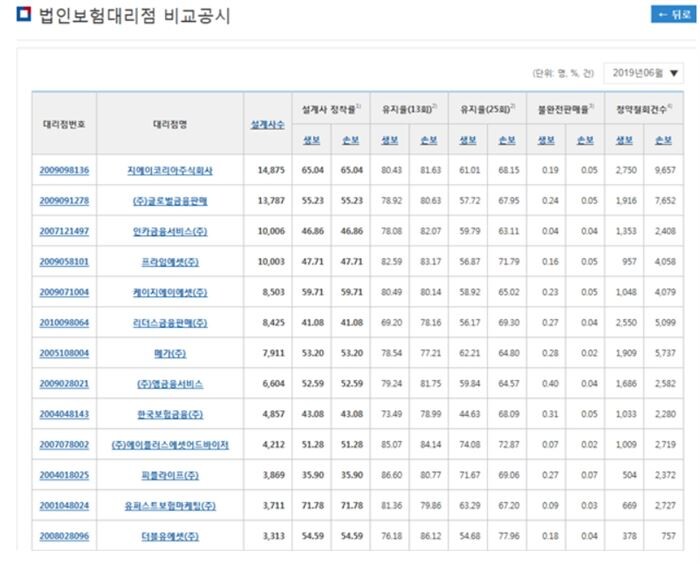
Task: Sort by 생보 under 유지율(13회)
Action: (390, 140)
